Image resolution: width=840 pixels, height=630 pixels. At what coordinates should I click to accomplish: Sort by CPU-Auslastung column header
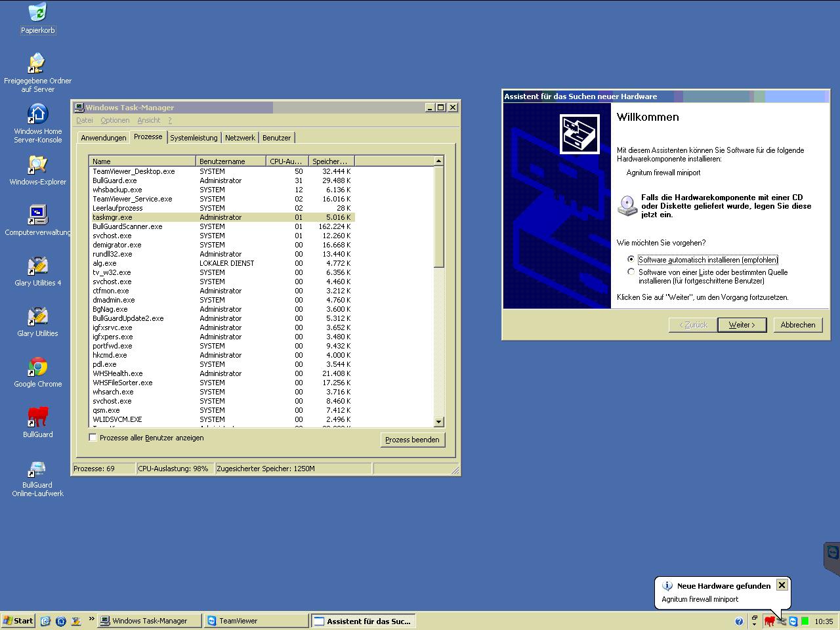(x=287, y=161)
